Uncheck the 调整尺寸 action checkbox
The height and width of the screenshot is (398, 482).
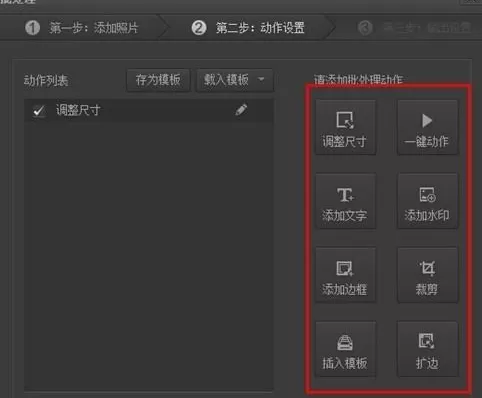pos(39,110)
